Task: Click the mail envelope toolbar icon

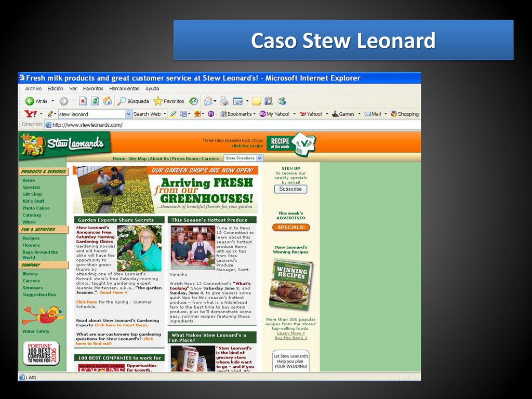Action: pyautogui.click(x=208, y=101)
